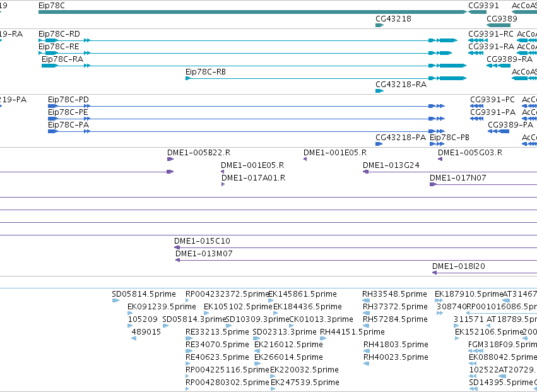This screenshot has width=537, height=392.
Task: Select EST RH41803.5prime
Action: 396,345
